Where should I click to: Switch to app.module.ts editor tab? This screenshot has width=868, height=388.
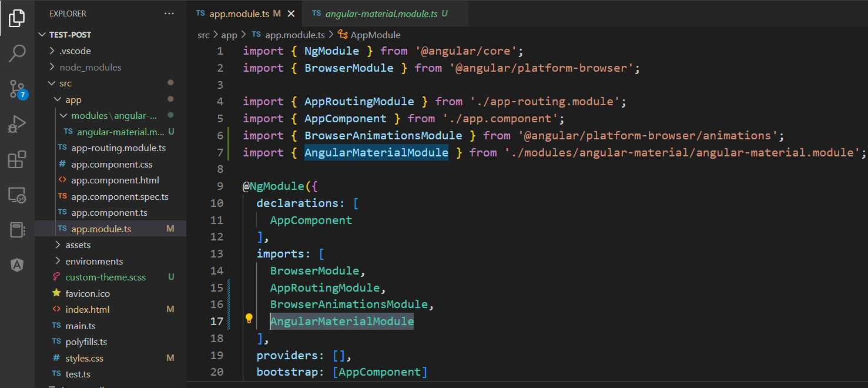click(244, 14)
